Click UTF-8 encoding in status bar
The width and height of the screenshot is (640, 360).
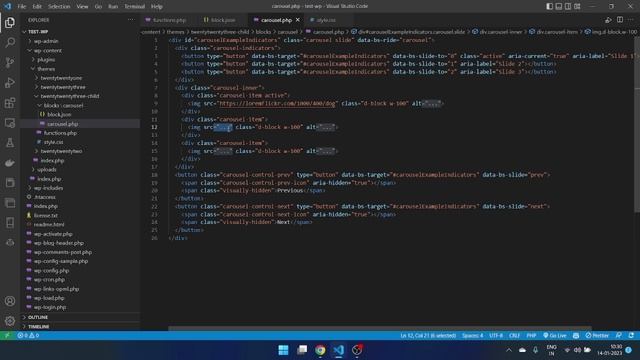[x=496, y=336]
